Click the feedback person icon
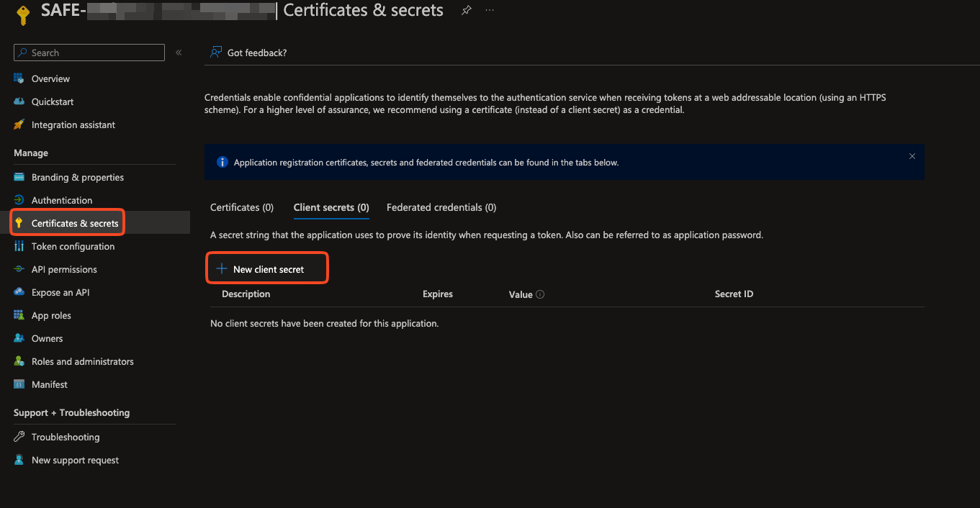This screenshot has height=508, width=980. pos(215,52)
